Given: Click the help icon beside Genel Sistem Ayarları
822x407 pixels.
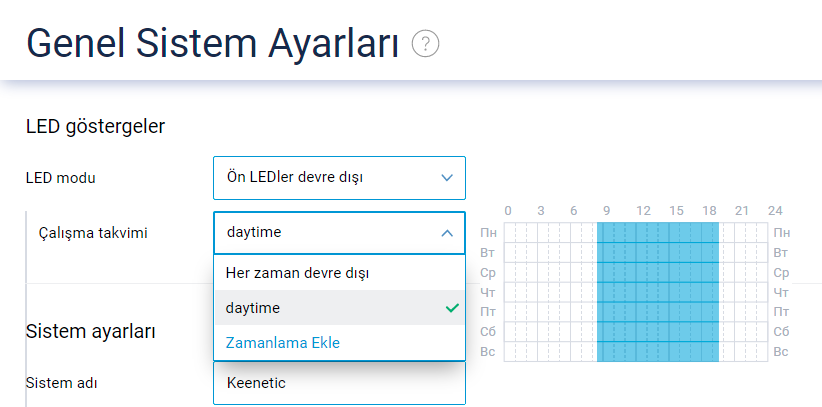Looking at the screenshot, I should click(x=426, y=45).
